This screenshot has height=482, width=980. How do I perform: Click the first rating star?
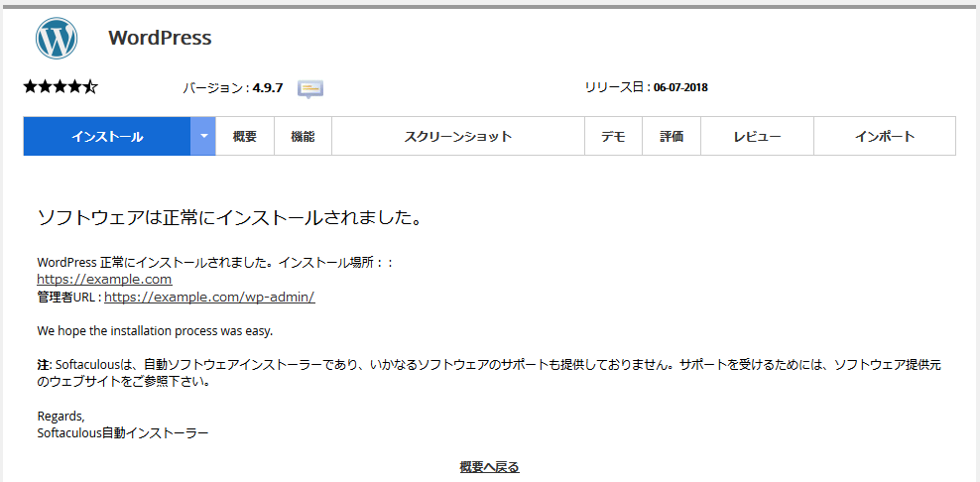(x=31, y=87)
